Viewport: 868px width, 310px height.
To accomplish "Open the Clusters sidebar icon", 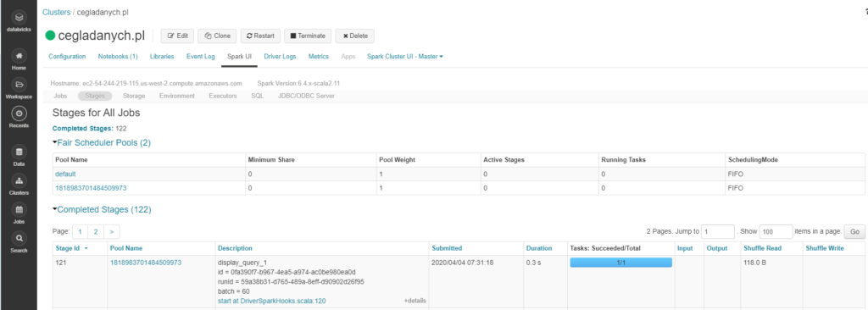I will [19, 181].
